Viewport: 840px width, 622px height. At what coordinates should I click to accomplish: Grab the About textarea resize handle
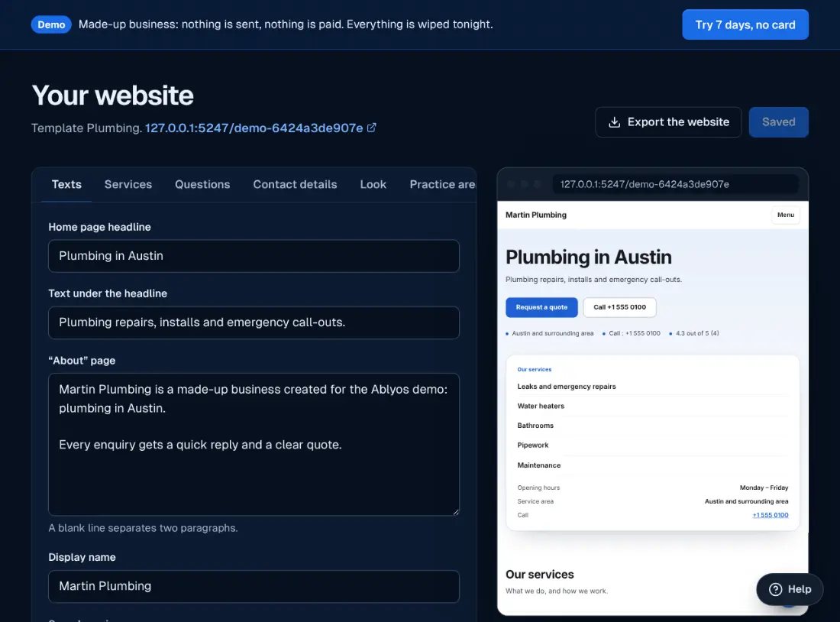click(x=455, y=511)
